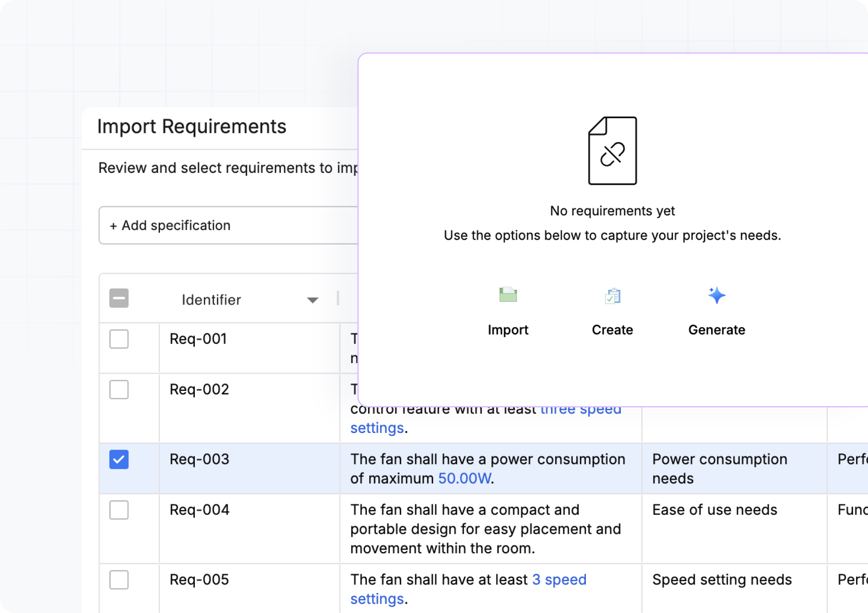Viewport: 868px width, 613px height.
Task: Uncheck the Req-003 row checkbox
Action: coord(119,459)
